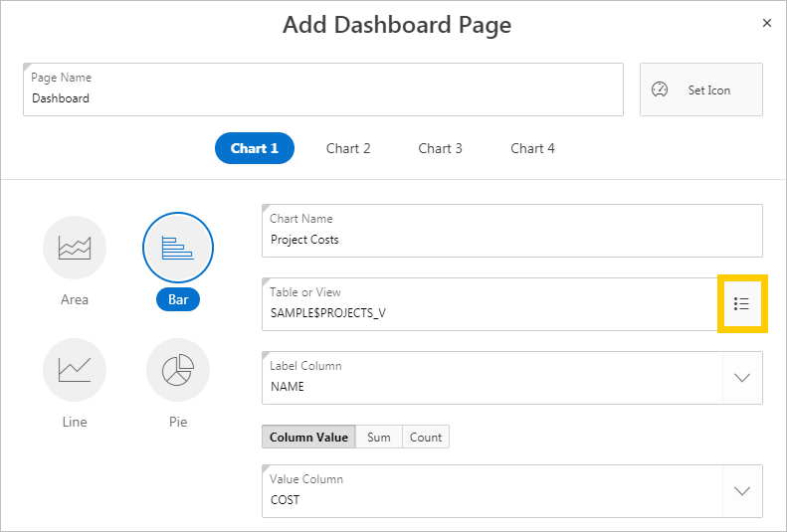Click the blue Bar label pill
The height and width of the screenshot is (532, 787).
pos(178,299)
